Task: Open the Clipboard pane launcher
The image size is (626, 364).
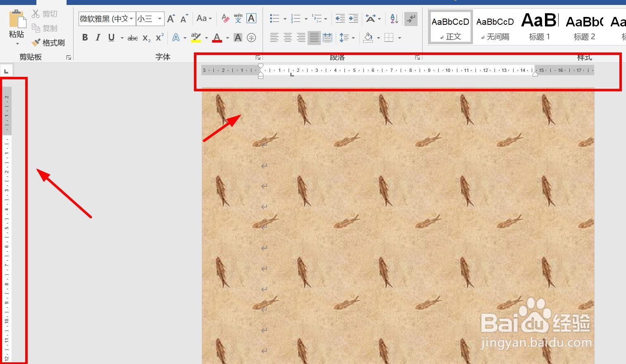Action: click(x=69, y=57)
